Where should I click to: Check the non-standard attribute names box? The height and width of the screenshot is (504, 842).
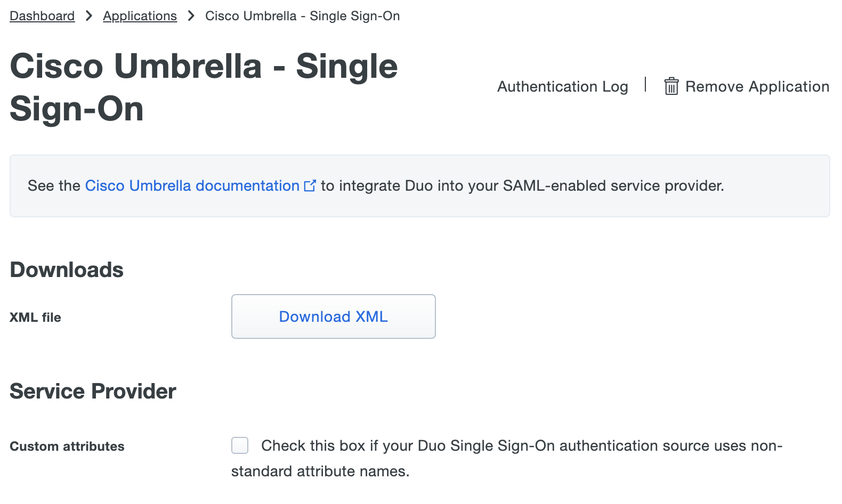pos(240,445)
